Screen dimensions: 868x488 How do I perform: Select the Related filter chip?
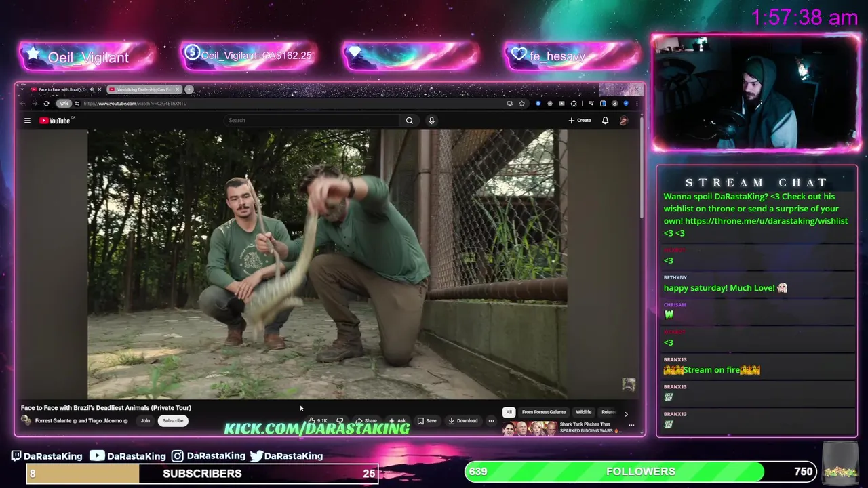click(x=609, y=412)
